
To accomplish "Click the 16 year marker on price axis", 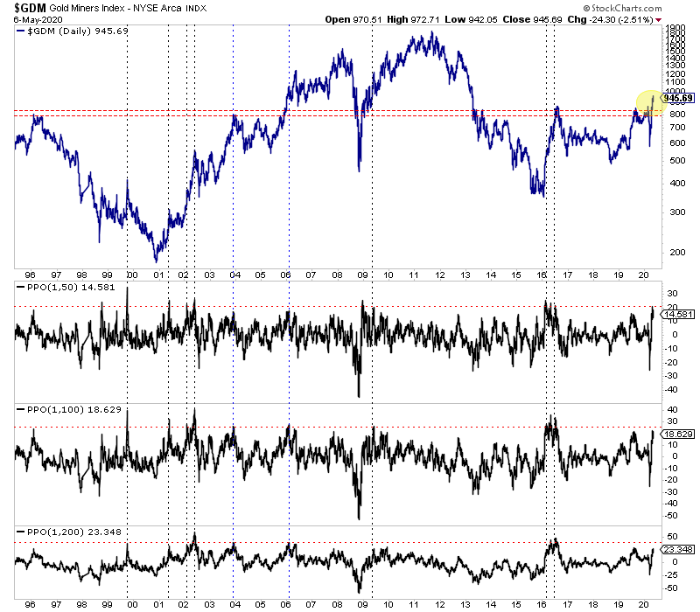I will (542, 275).
